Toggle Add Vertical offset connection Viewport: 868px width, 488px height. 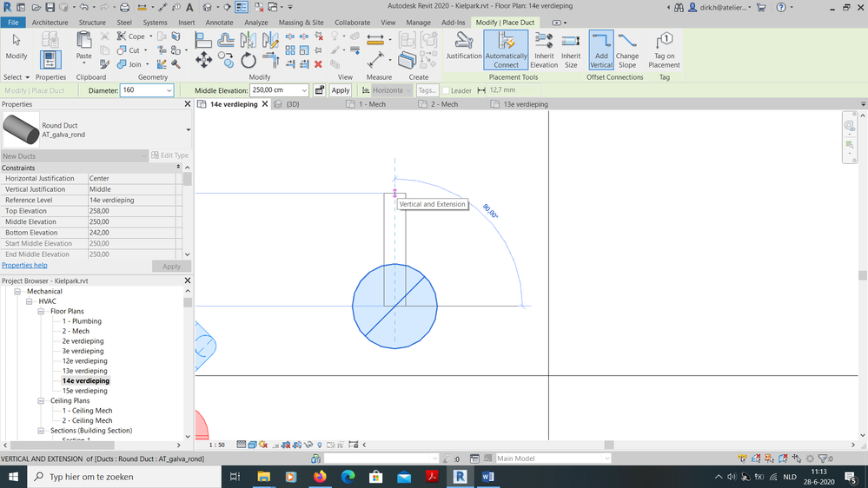[601, 49]
